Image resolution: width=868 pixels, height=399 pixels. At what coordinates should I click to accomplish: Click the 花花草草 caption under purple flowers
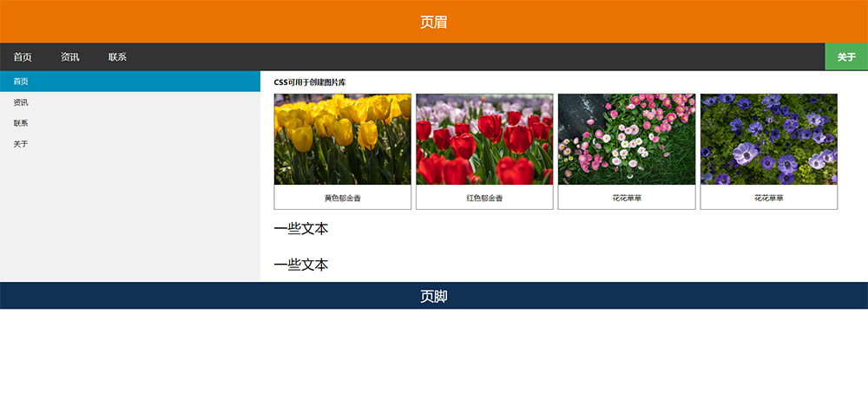coord(769,198)
